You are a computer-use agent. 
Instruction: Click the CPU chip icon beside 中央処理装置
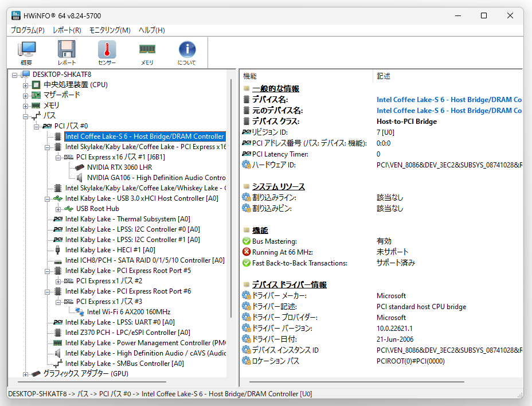click(x=36, y=84)
